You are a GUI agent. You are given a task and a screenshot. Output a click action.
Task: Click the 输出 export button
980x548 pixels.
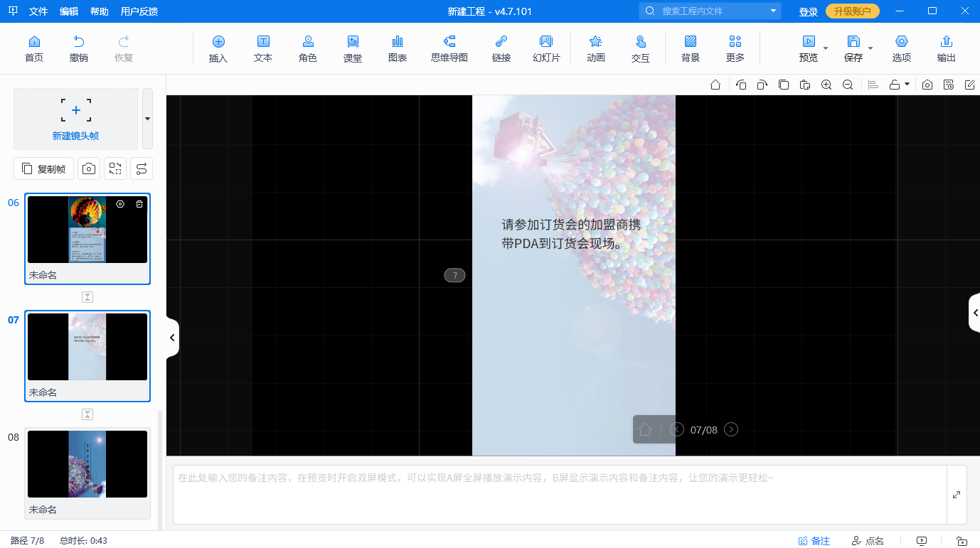click(947, 48)
